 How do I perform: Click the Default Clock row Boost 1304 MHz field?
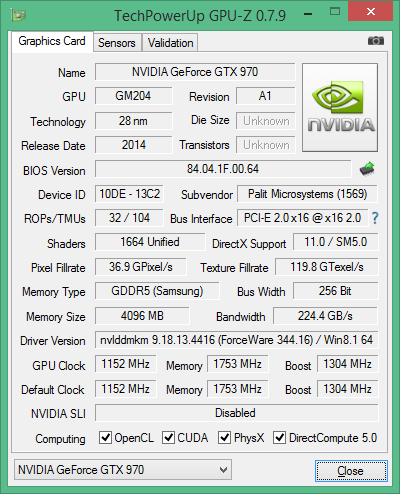[348, 389]
